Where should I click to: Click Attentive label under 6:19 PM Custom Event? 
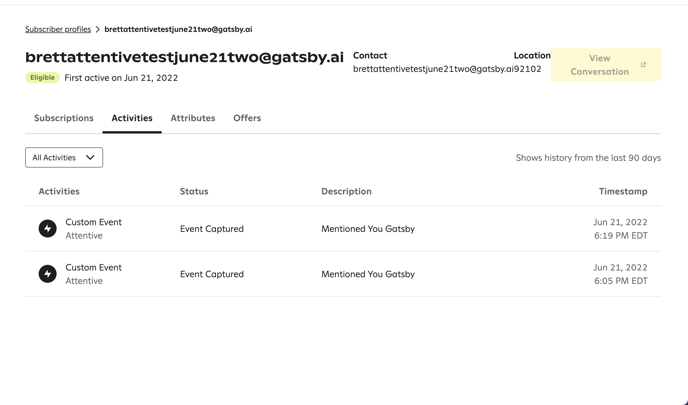pyautogui.click(x=84, y=236)
